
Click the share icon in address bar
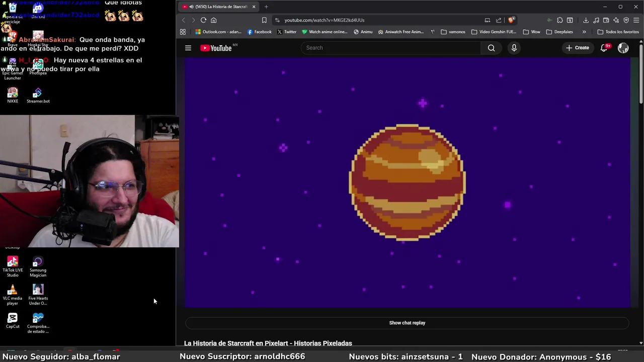point(499,20)
